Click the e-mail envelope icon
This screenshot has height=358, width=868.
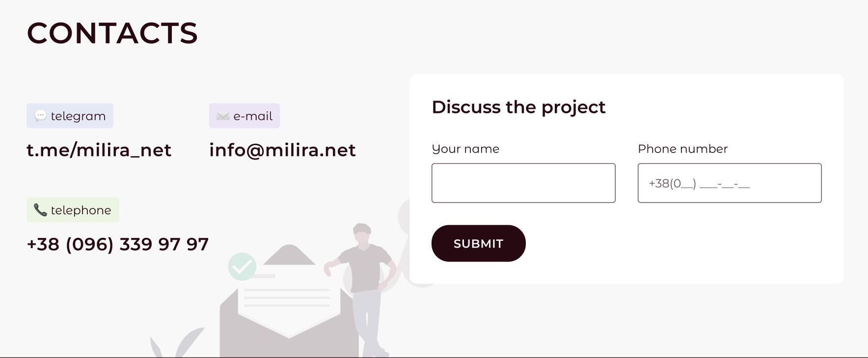(223, 116)
